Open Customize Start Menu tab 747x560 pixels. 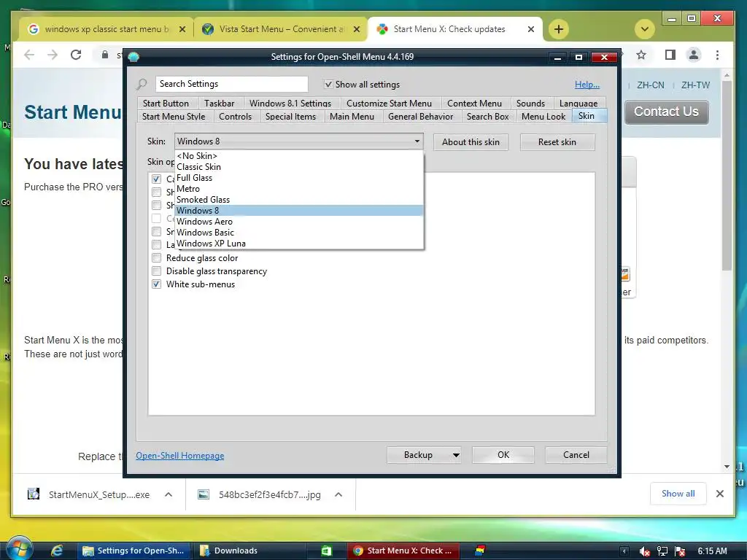tap(389, 104)
